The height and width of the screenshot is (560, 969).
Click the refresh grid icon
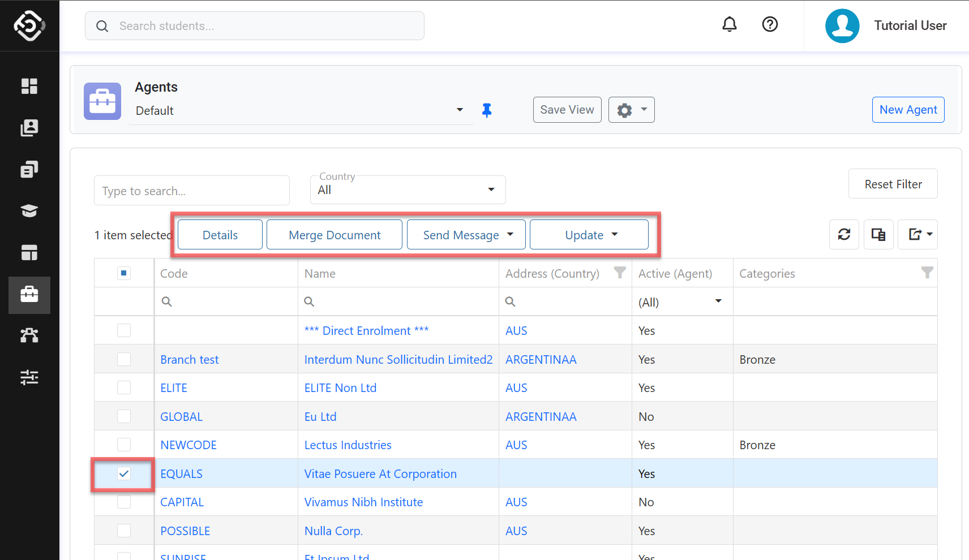tap(844, 234)
